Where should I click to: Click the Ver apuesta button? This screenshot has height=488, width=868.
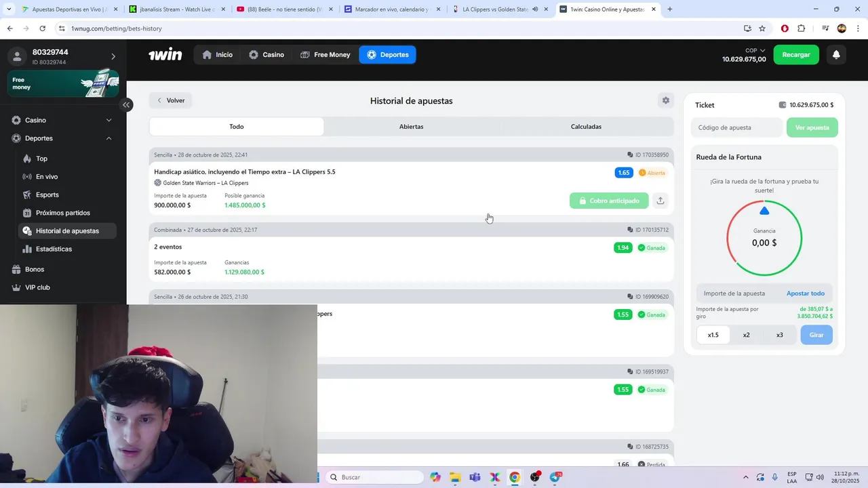[812, 127]
